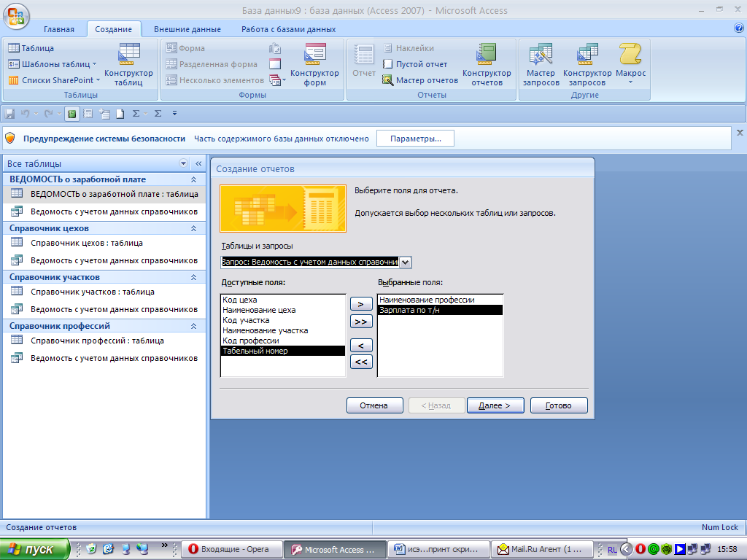Select Зарплата по т/н chosen field
747x560 pixels.
440,310
